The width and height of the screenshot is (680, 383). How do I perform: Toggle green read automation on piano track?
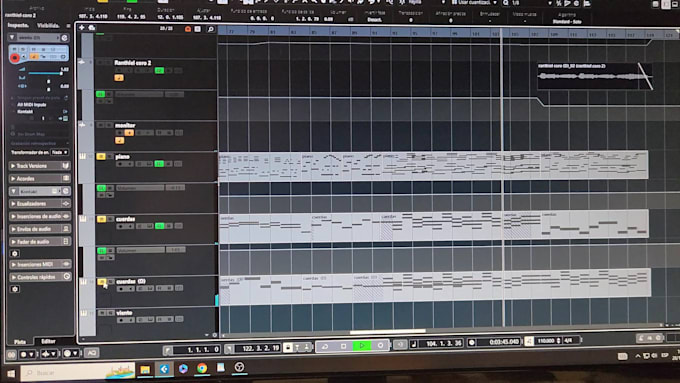pyautogui.click(x=159, y=164)
